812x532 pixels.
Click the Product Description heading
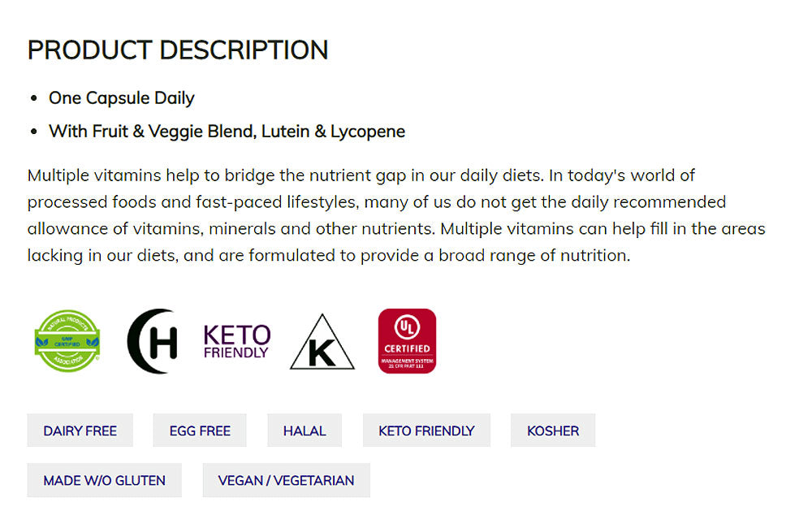tap(178, 50)
